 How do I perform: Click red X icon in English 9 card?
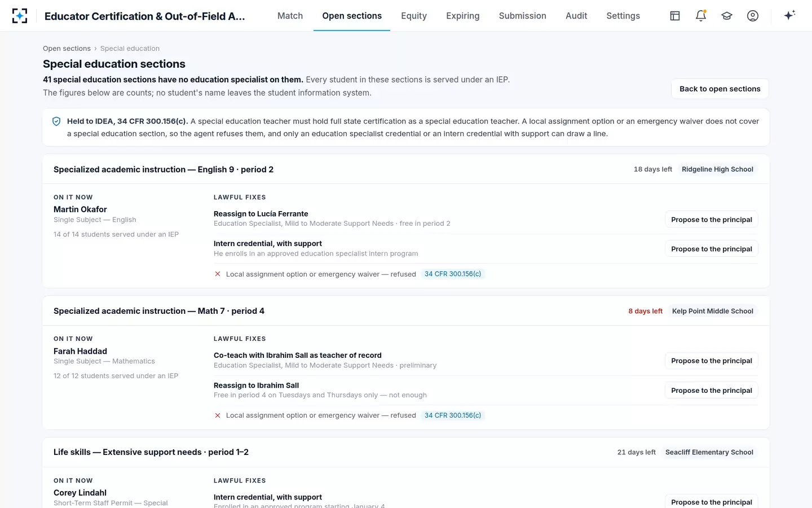point(218,274)
